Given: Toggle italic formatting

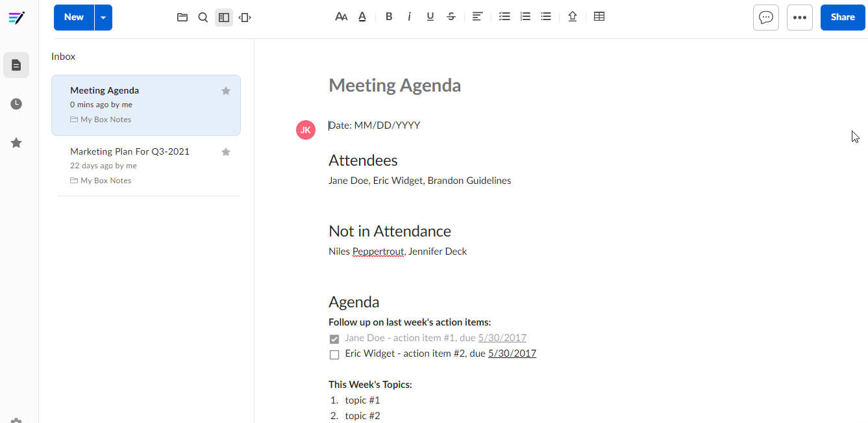Looking at the screenshot, I should point(410,17).
